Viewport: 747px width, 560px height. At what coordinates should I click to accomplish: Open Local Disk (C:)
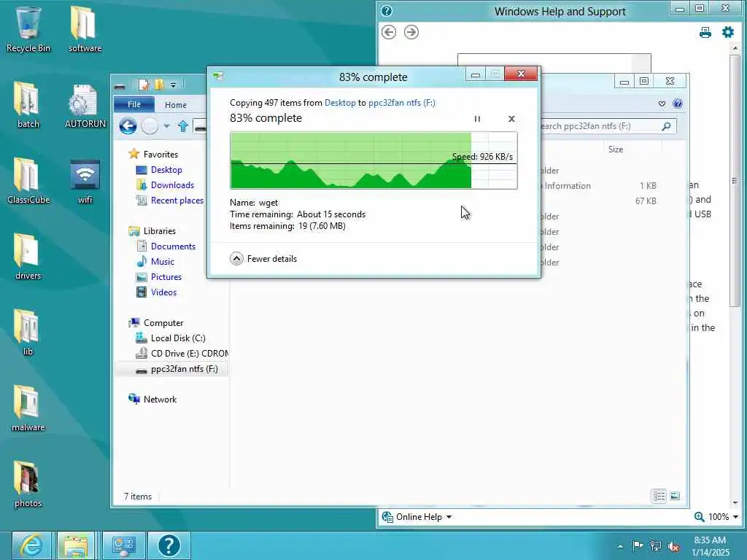point(178,338)
